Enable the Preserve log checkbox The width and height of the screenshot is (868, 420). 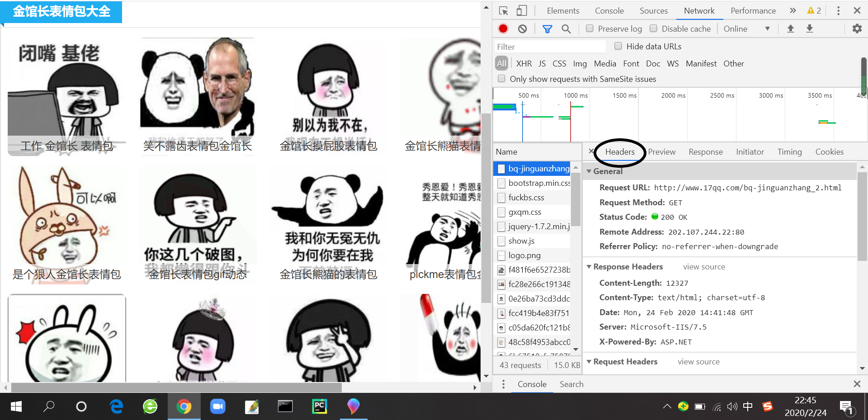pos(590,28)
